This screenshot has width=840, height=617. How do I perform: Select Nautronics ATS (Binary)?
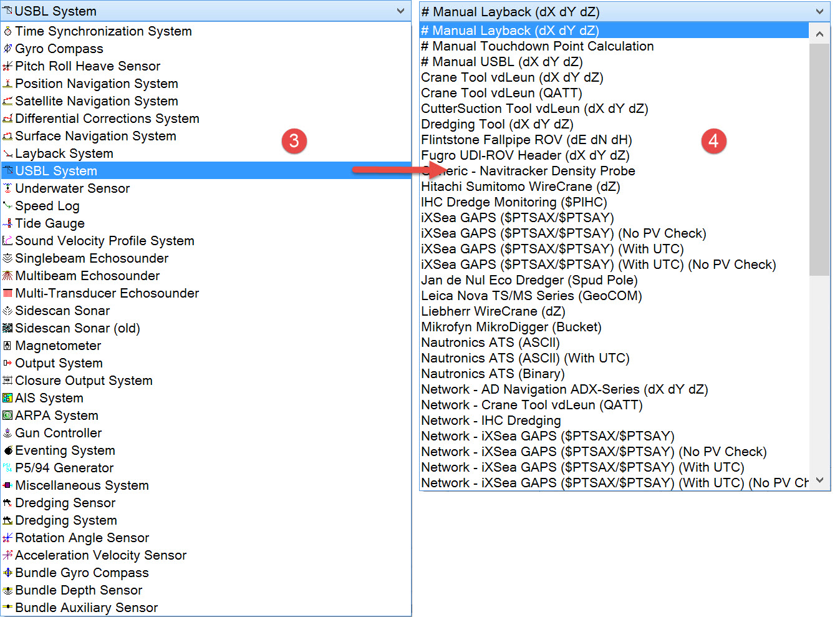point(614,374)
